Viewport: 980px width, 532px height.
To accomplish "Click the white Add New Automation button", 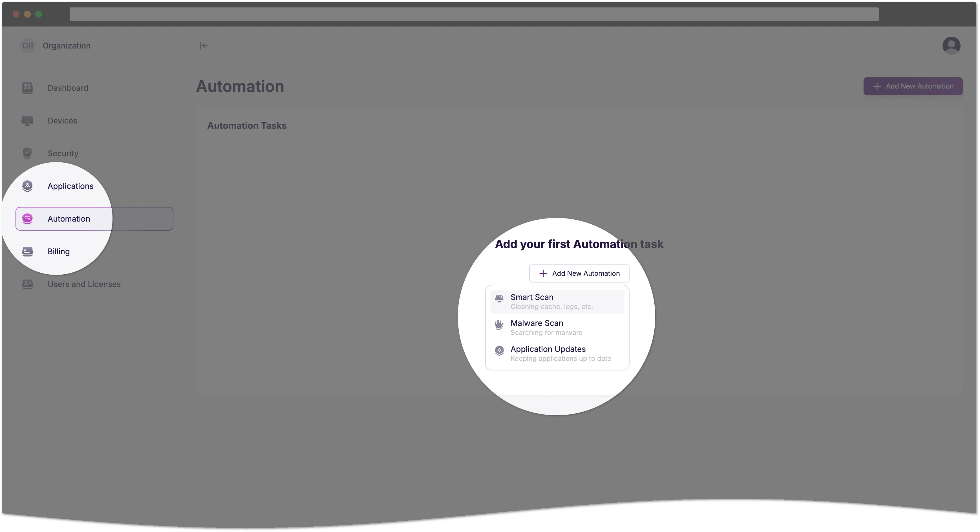I will tap(579, 273).
